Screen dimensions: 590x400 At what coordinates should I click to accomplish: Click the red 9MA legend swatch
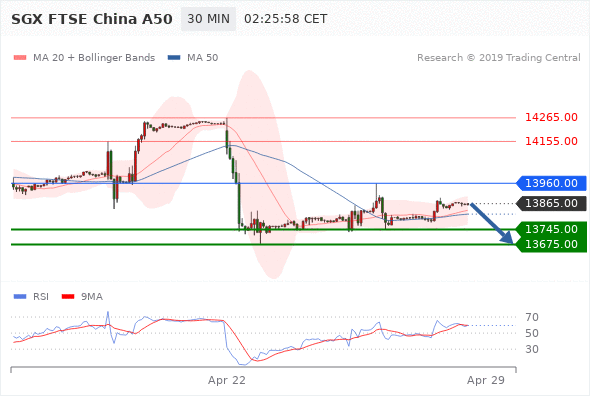pos(68,297)
